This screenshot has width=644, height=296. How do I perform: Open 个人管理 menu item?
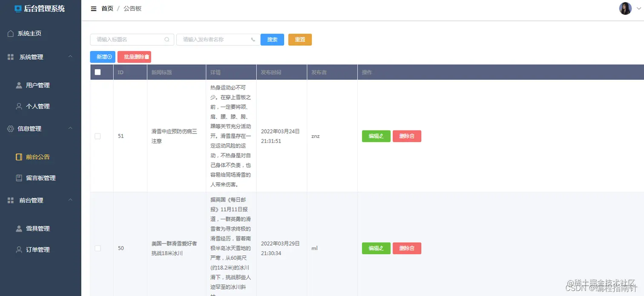click(x=40, y=106)
